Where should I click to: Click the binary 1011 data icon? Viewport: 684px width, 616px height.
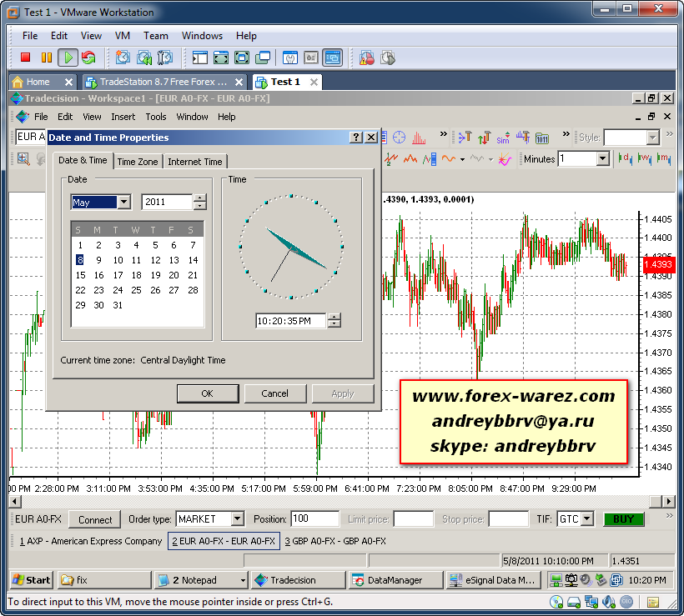(542, 138)
